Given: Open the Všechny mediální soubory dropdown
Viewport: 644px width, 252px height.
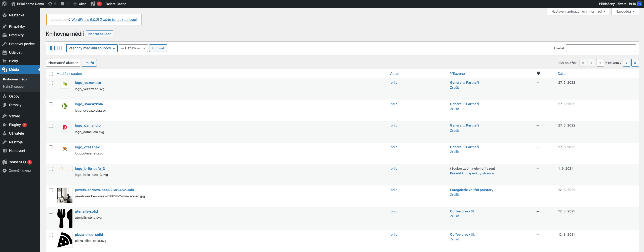Looking at the screenshot, I should (92, 48).
